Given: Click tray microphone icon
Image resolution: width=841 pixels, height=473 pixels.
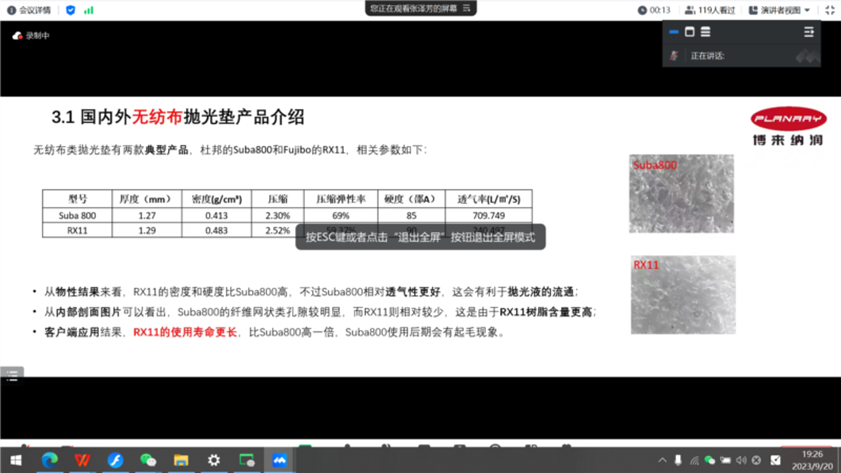Looking at the screenshot, I should point(678,460).
